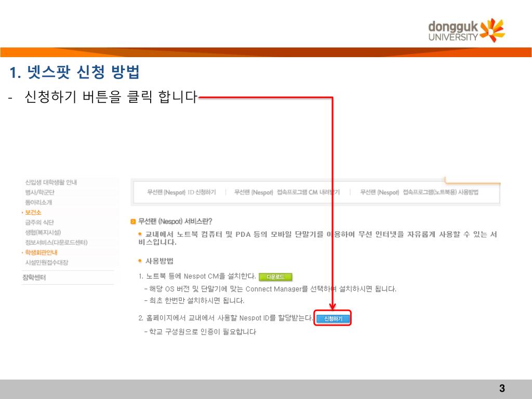
Task: Select 정보서비스(다운로드센터) in sidebar
Action: tap(56, 242)
